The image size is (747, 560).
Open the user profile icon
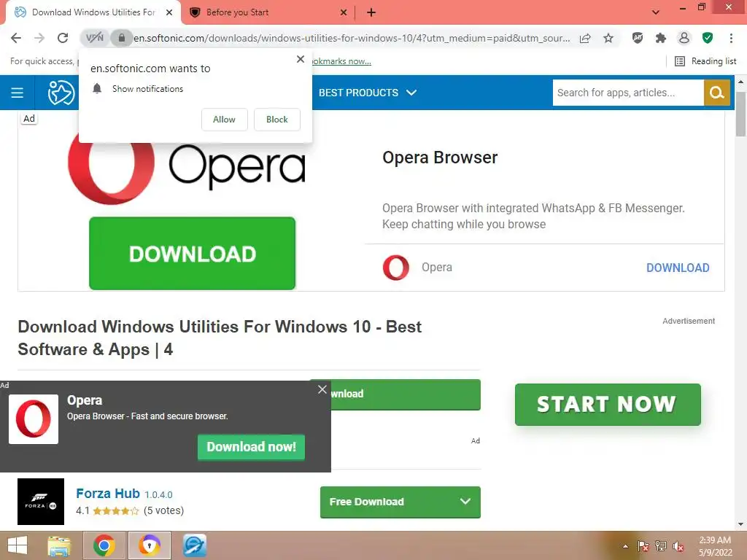click(684, 38)
